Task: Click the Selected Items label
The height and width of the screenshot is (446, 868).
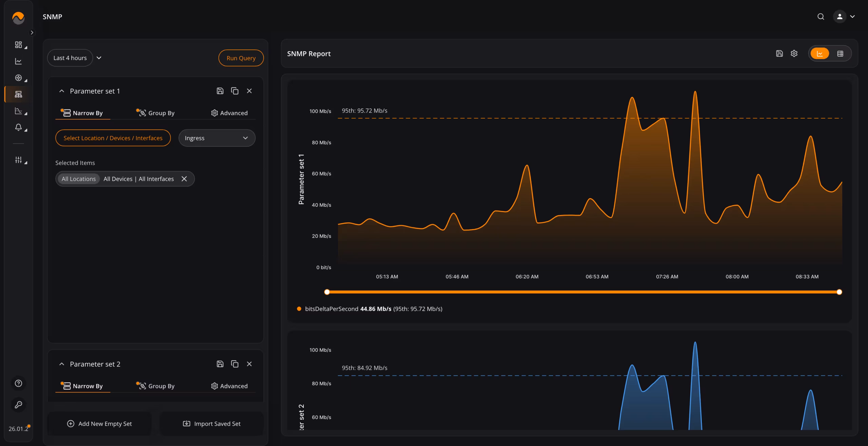Action: [x=75, y=163]
